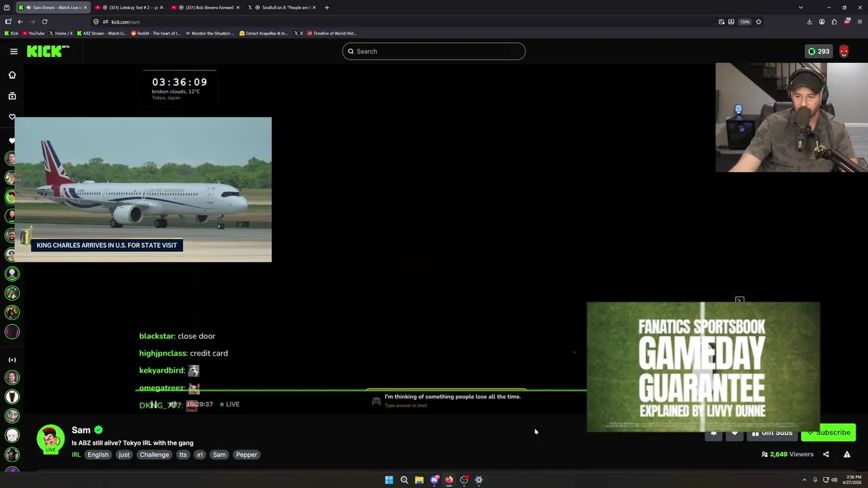Share the stream with the share icon
Viewport: 868px width, 488px height.
826,455
